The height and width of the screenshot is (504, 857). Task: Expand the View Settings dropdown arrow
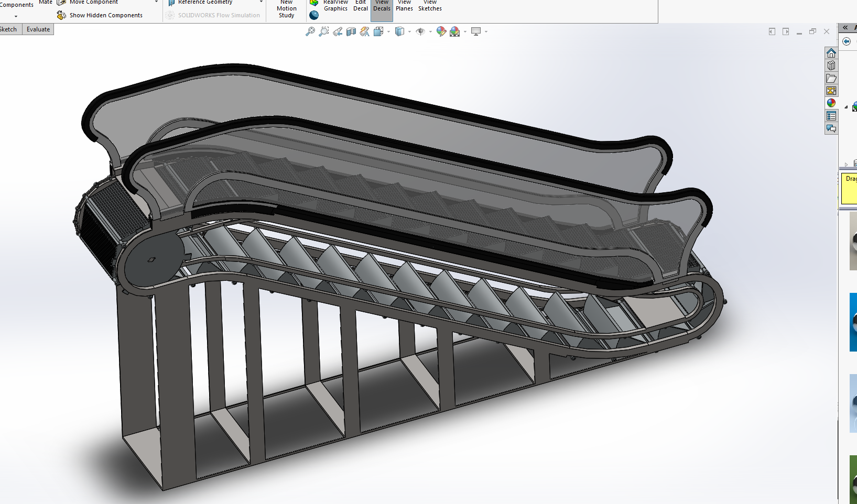(x=486, y=31)
